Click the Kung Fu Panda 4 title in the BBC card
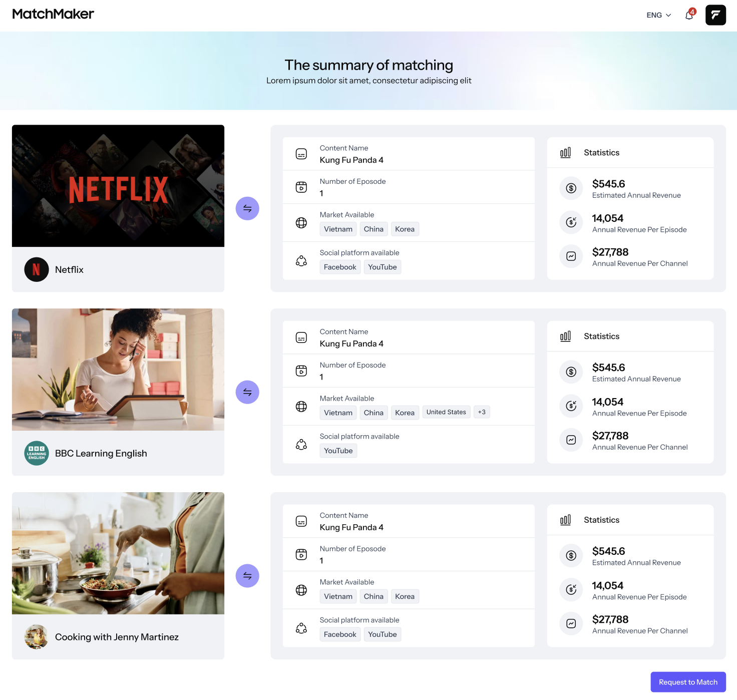Screen dimensions: 737x700 (x=351, y=344)
